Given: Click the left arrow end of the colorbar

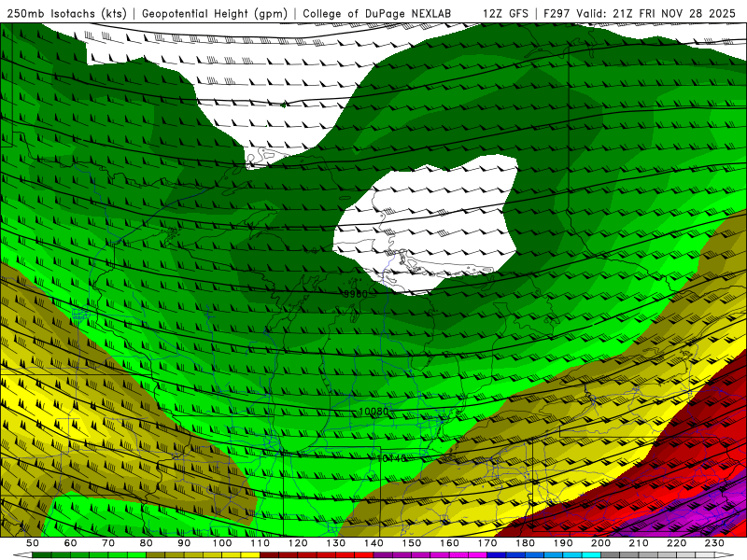Looking at the screenshot, I should [x=22, y=554].
